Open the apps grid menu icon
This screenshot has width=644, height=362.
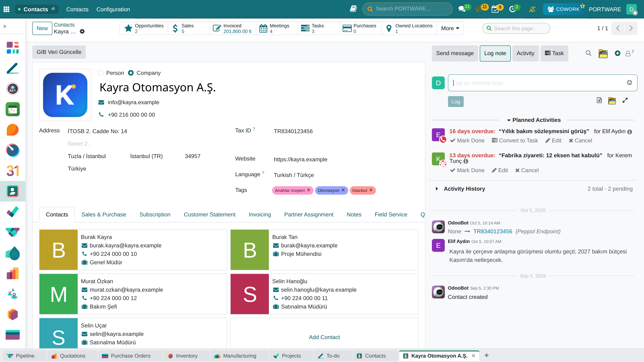tap(6, 9)
